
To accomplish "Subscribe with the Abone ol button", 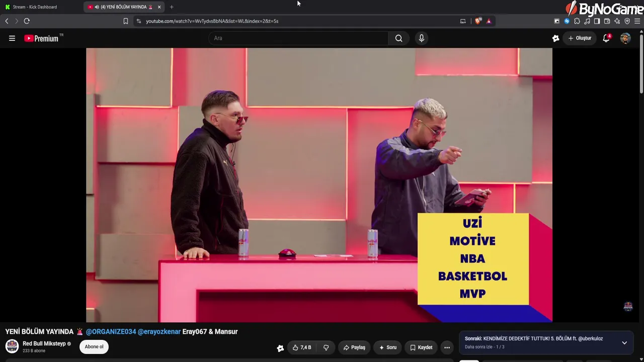I will [94, 347].
